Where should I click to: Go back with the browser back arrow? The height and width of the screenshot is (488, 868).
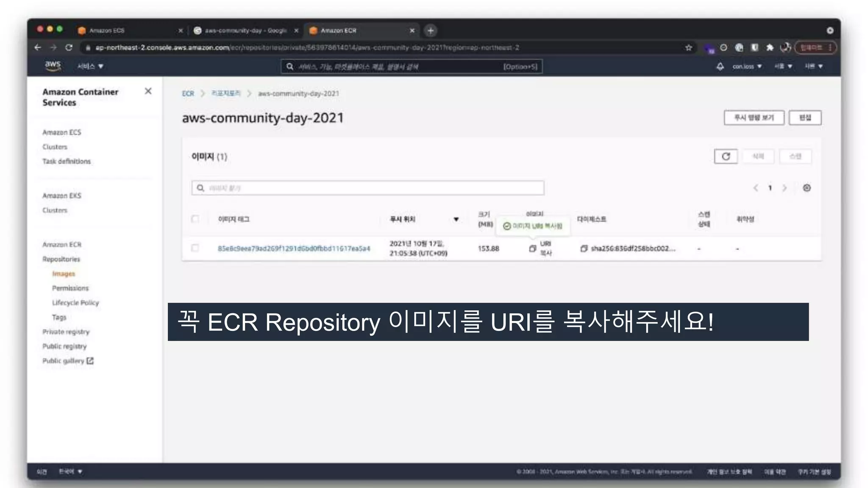38,47
